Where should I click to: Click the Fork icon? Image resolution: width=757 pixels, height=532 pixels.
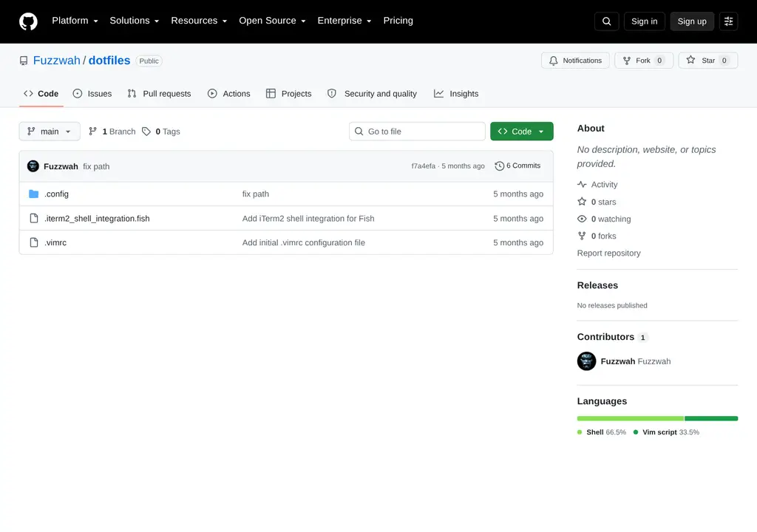point(627,61)
